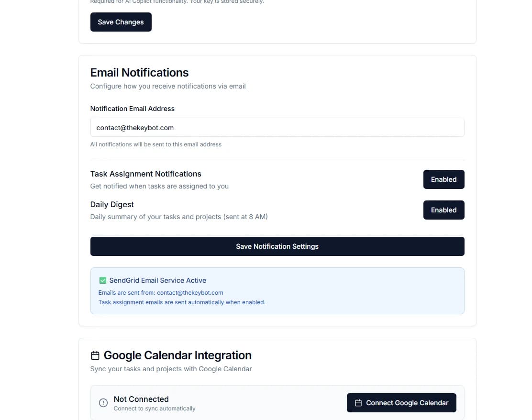Click the green checkmark icon for SendGrid status
Screen dimensions: 532x420
tap(102, 280)
